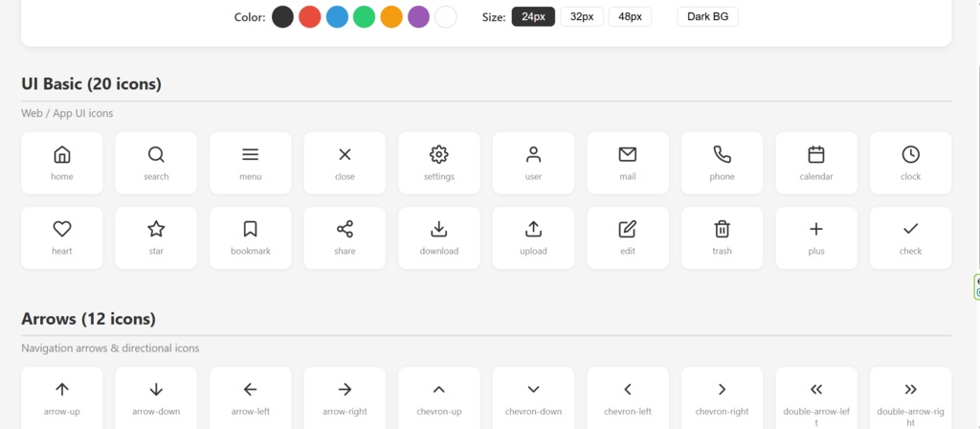Select the download icon
Image resolution: width=980 pixels, height=429 pixels.
click(x=439, y=229)
